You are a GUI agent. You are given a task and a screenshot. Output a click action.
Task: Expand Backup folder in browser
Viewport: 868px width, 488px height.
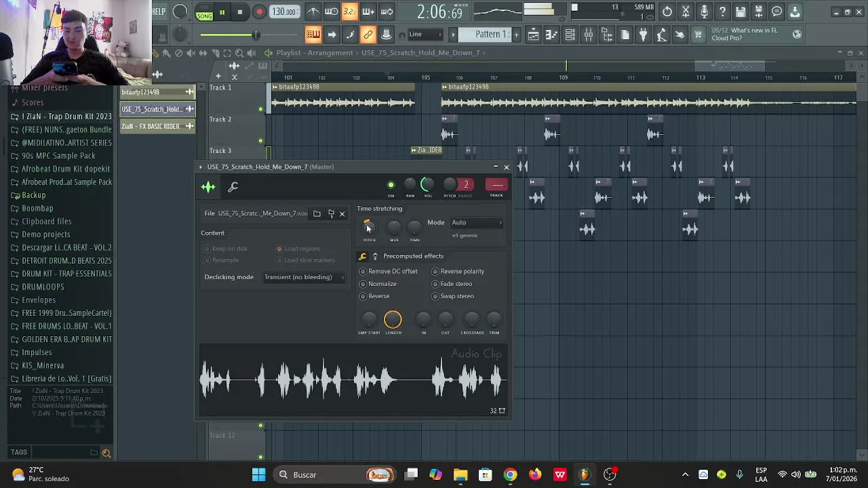point(33,195)
